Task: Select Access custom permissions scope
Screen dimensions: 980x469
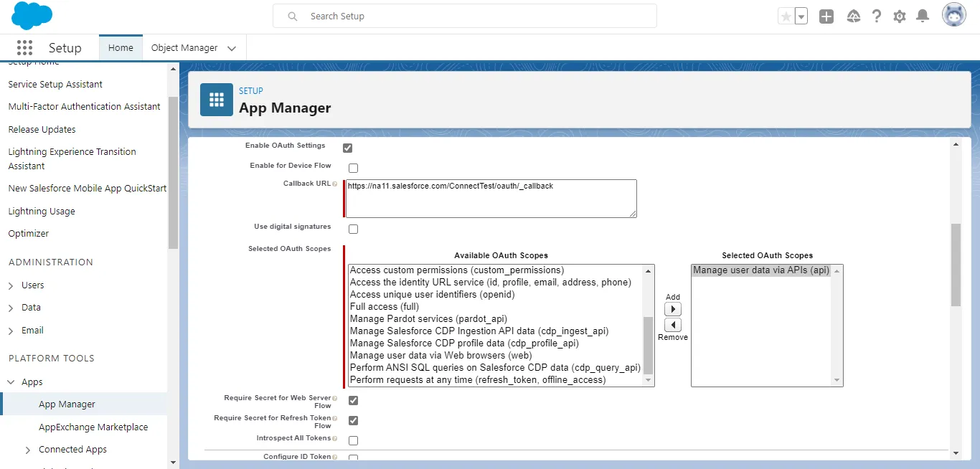Action: (x=457, y=270)
